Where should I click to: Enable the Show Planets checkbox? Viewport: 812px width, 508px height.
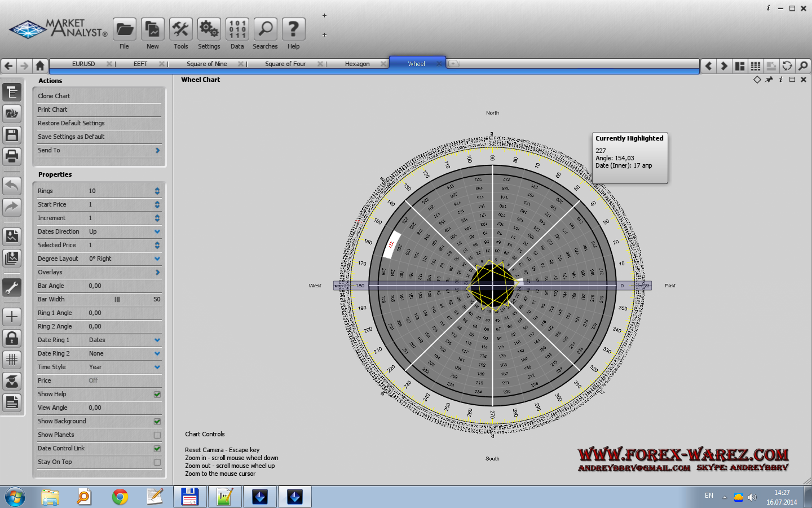click(157, 435)
